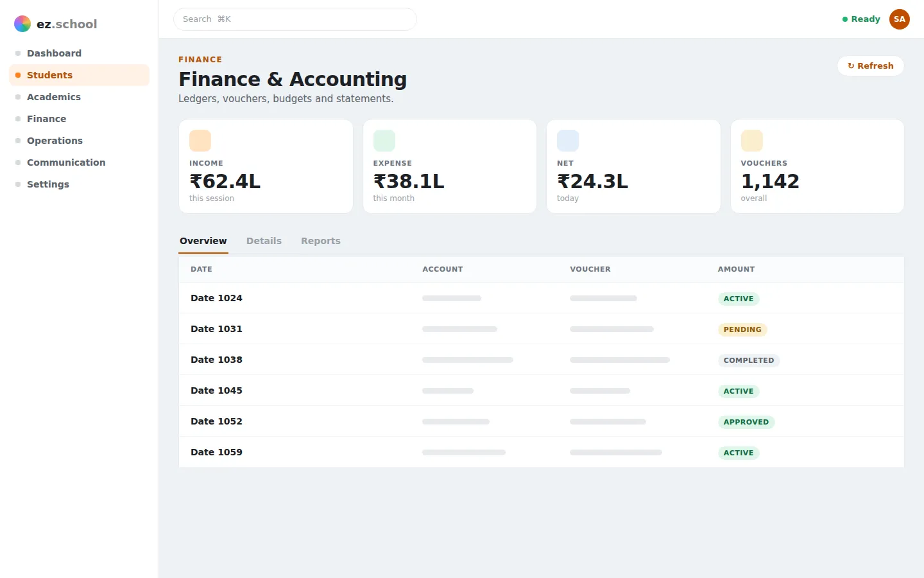The image size is (924, 578).
Task: Click the ₹24.3L net value
Action: [x=593, y=181]
